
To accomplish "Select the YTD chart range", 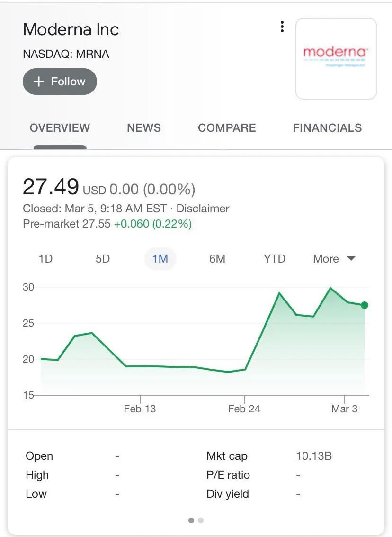I will [275, 259].
